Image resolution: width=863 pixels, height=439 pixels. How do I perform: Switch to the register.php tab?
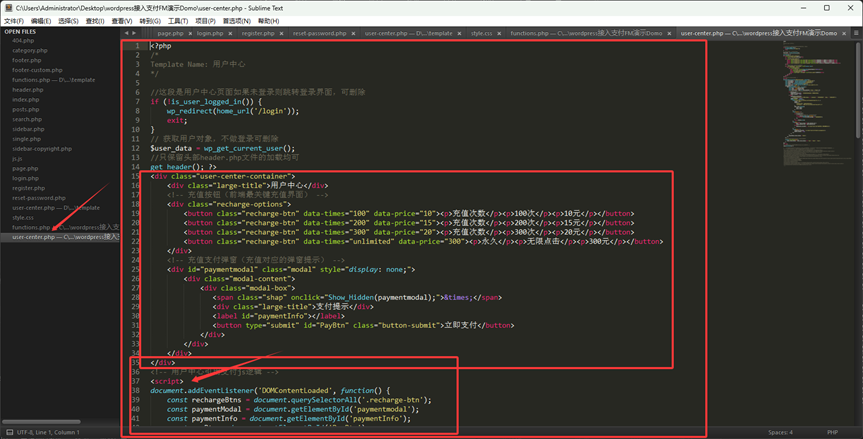258,34
